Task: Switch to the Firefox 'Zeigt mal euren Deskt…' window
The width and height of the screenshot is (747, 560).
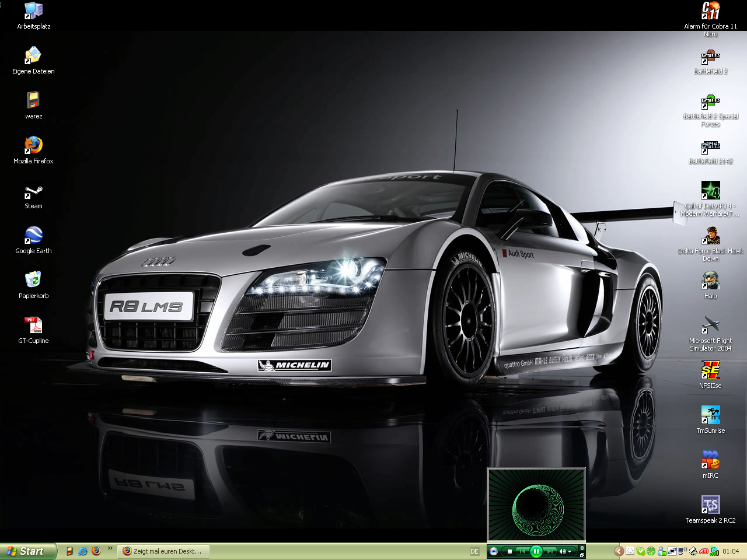Action: (x=163, y=551)
